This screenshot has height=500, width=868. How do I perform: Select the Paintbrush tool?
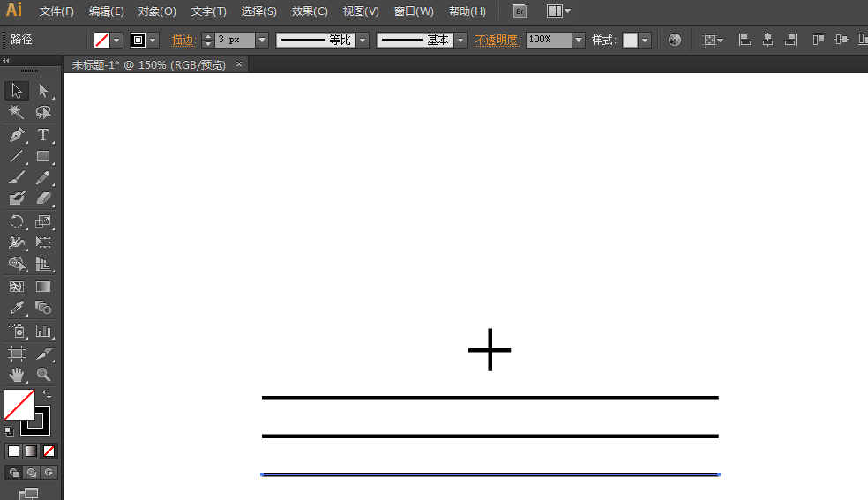17,177
